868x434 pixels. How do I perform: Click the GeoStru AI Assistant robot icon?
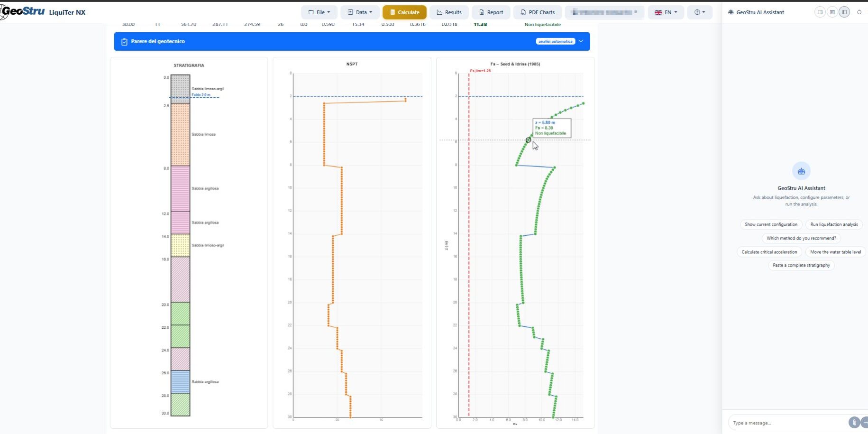click(731, 12)
